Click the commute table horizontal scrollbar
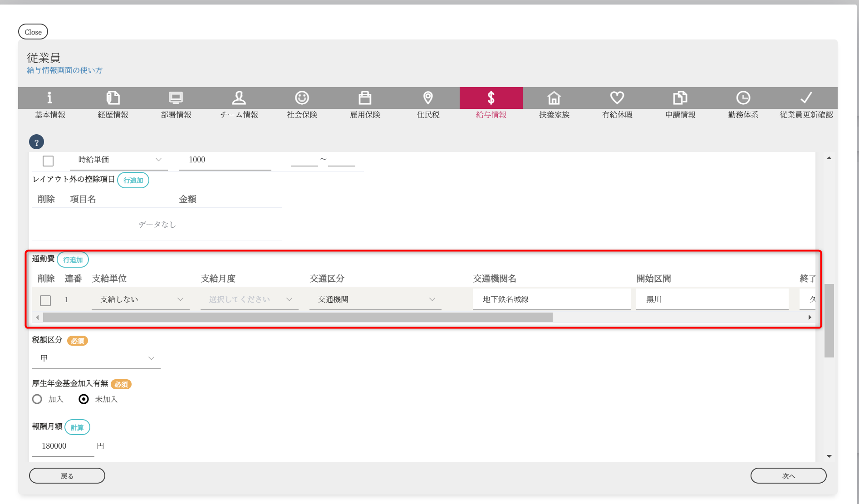The height and width of the screenshot is (504, 859). pos(298,318)
